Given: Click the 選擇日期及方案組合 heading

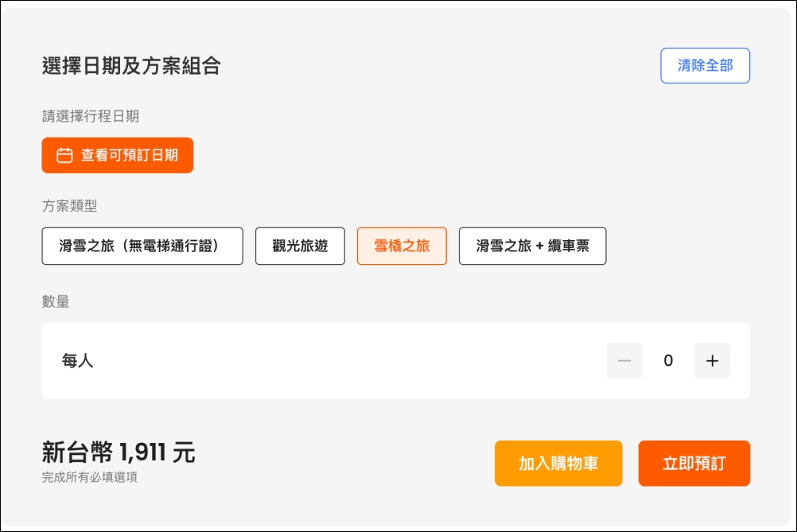Looking at the screenshot, I should [131, 65].
